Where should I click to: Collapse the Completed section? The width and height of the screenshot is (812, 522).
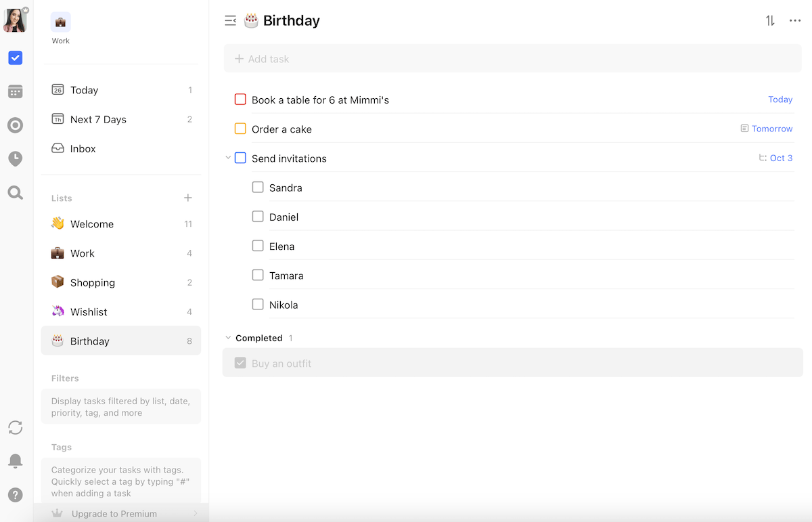click(228, 338)
